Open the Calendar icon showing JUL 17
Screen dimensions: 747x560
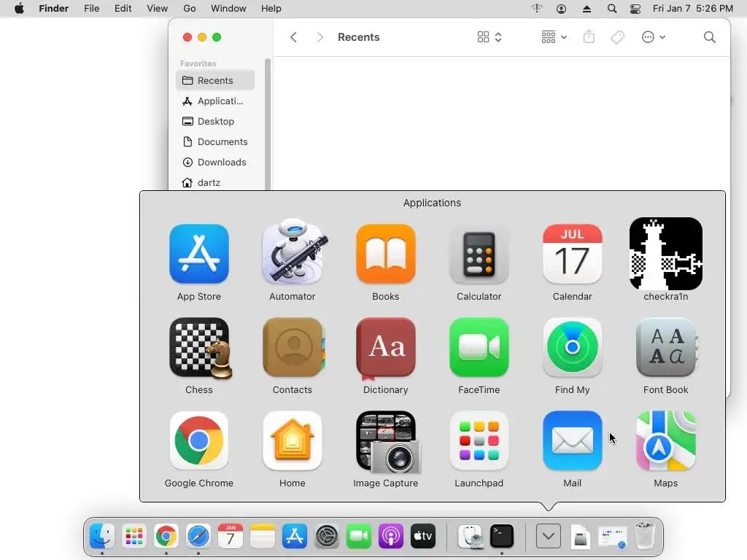coord(572,254)
